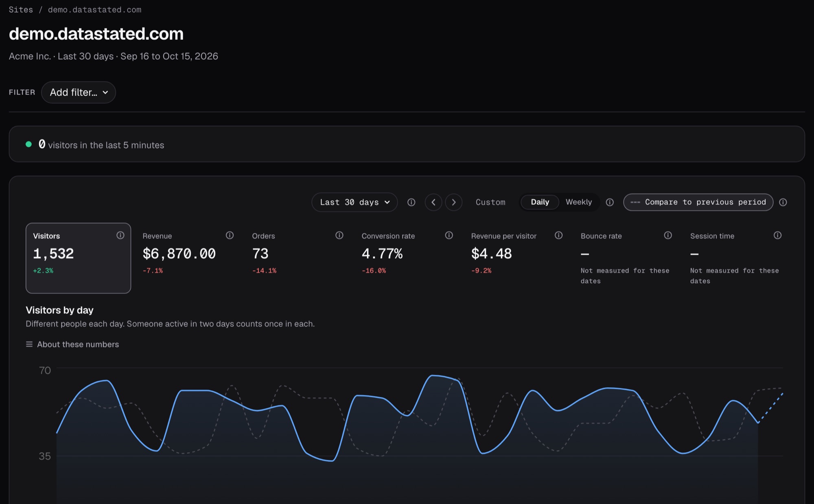Open info icon next to Compare button
This screenshot has height=504, width=814.
(x=783, y=202)
